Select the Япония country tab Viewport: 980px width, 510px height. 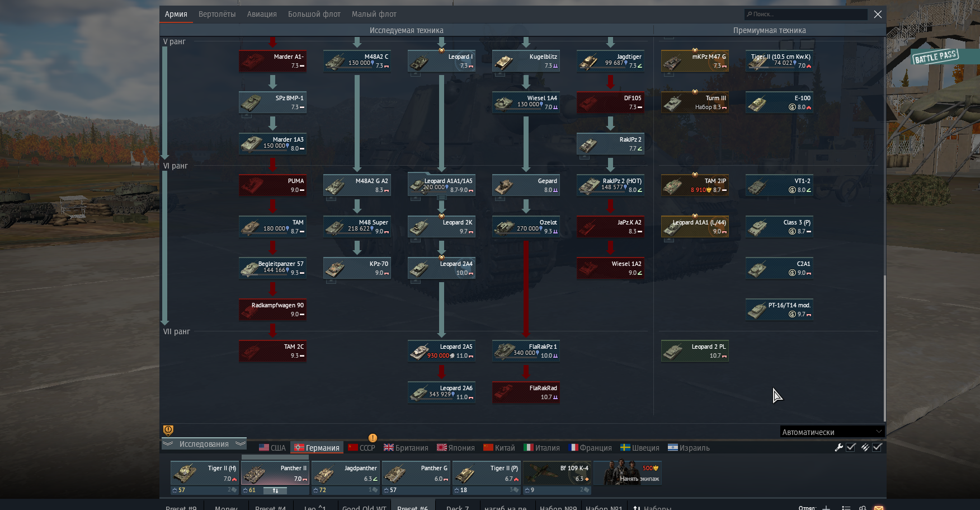pos(456,448)
